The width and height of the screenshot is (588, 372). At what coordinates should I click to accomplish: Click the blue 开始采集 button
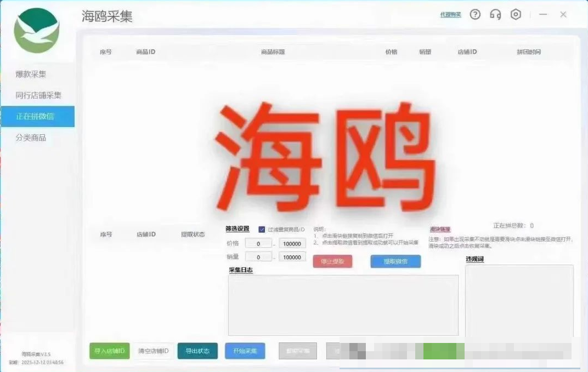pyautogui.click(x=245, y=351)
